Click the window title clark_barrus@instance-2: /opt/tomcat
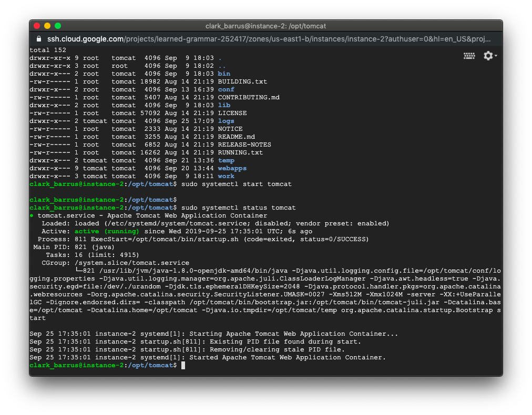The image size is (532, 415). pyautogui.click(x=265, y=26)
